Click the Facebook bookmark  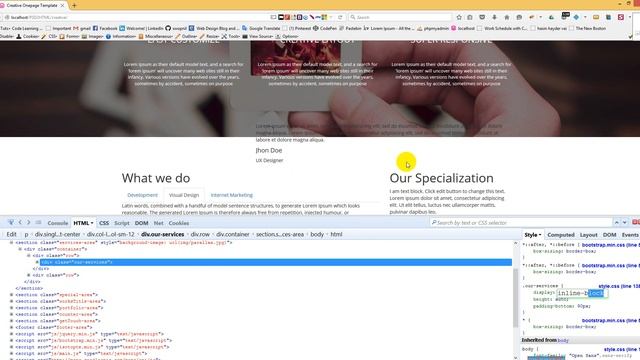105,28
